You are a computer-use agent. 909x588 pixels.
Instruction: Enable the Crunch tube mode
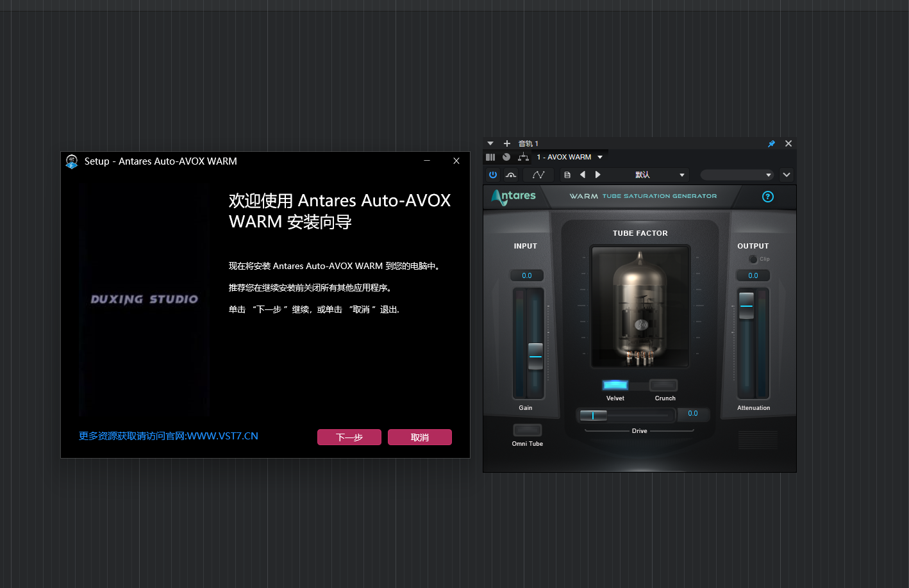pyautogui.click(x=663, y=385)
